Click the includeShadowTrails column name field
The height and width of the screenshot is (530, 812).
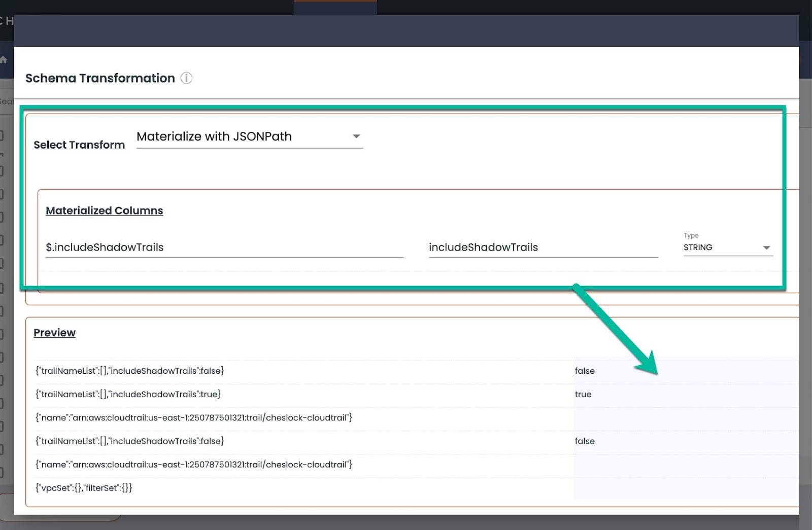pyautogui.click(x=542, y=248)
